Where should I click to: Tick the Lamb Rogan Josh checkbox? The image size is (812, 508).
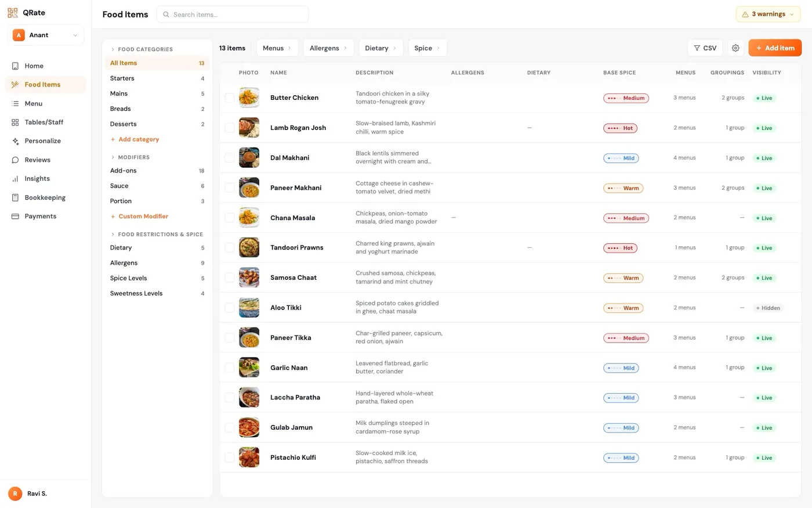tap(230, 128)
